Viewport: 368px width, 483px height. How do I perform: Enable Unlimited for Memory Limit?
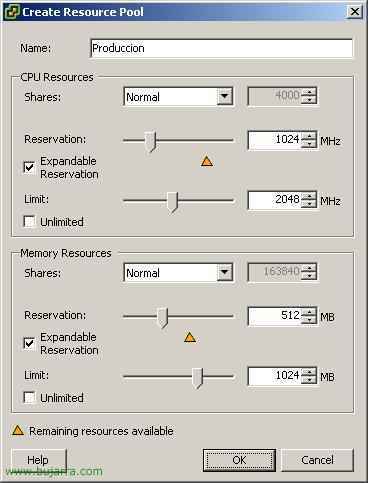(x=29, y=397)
